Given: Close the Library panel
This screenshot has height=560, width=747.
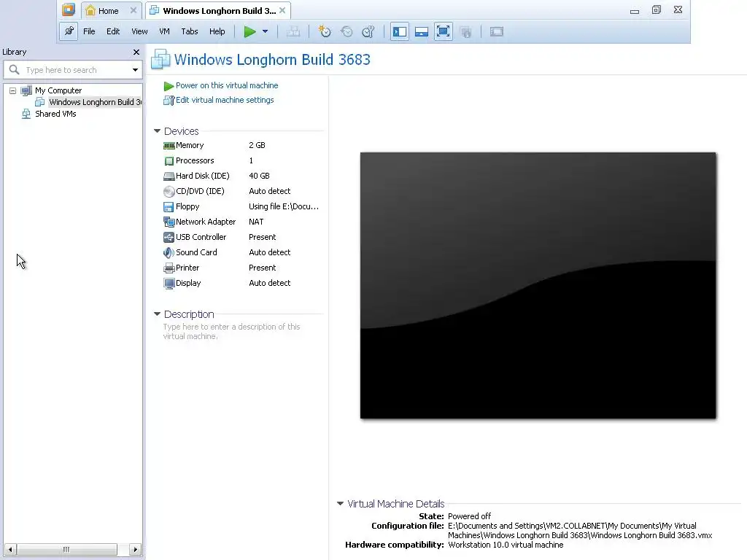Looking at the screenshot, I should point(136,52).
